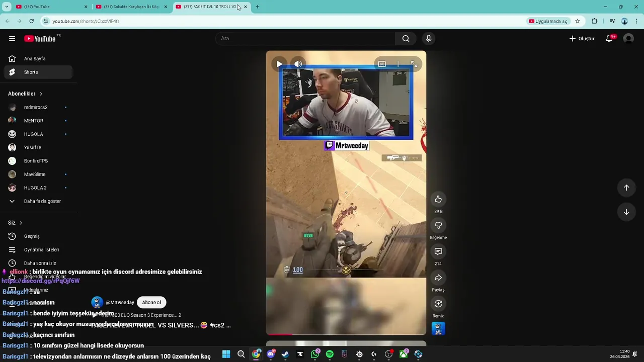This screenshot has height=362, width=644.
Task: Bookmark this page with the star
Action: (578, 21)
